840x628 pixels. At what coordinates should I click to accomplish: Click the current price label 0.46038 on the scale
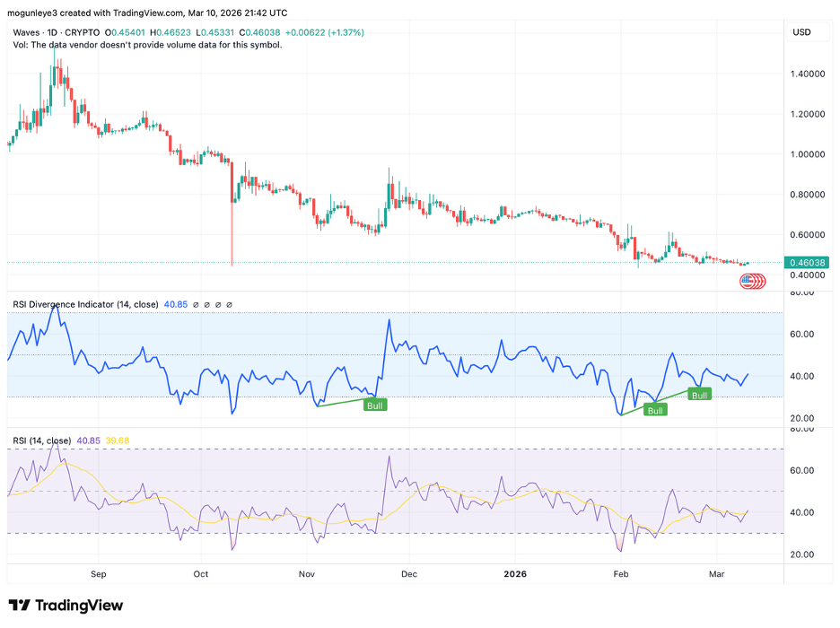point(805,263)
